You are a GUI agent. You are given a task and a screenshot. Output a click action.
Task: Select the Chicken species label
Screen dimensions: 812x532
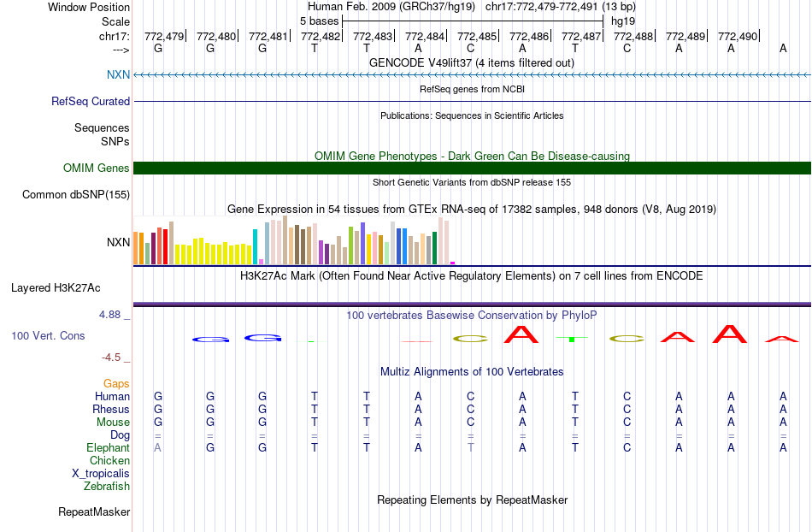click(x=109, y=460)
